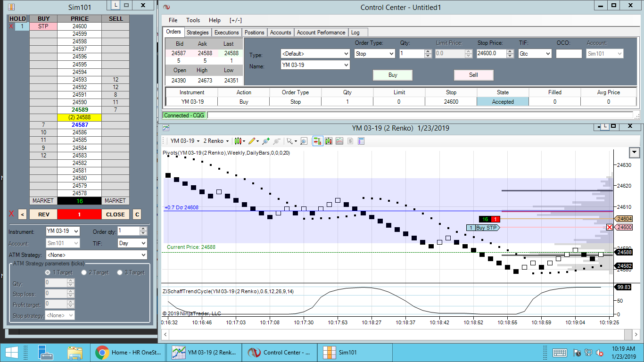Viewport: 644px width, 362px height.
Task: Open the Tools menu
Action: coord(193,20)
